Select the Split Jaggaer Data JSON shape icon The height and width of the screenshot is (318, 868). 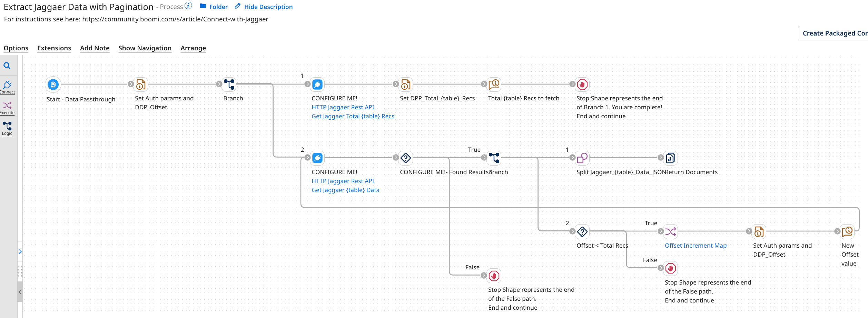[x=582, y=158]
